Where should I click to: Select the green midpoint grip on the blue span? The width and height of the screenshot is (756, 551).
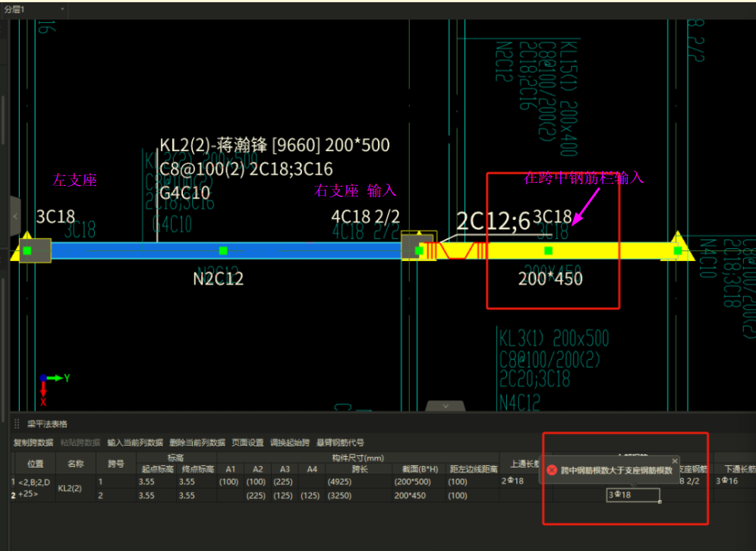pyautogui.click(x=222, y=250)
